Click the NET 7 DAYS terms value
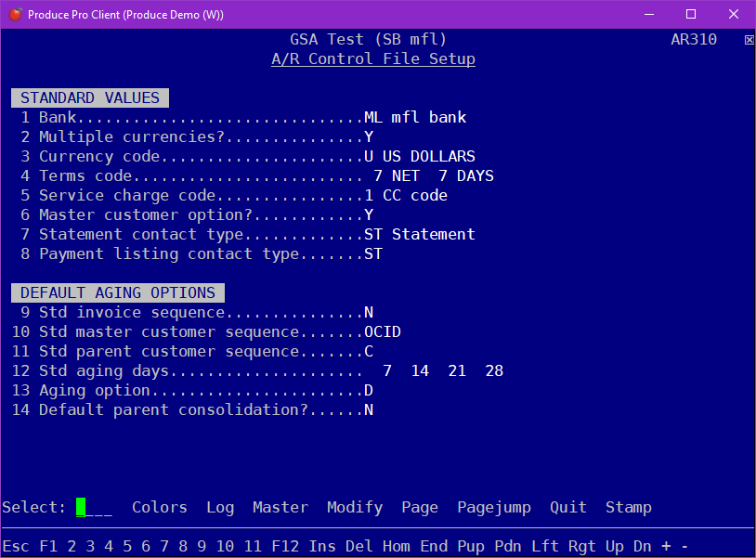The height and width of the screenshot is (558, 756). click(x=443, y=175)
